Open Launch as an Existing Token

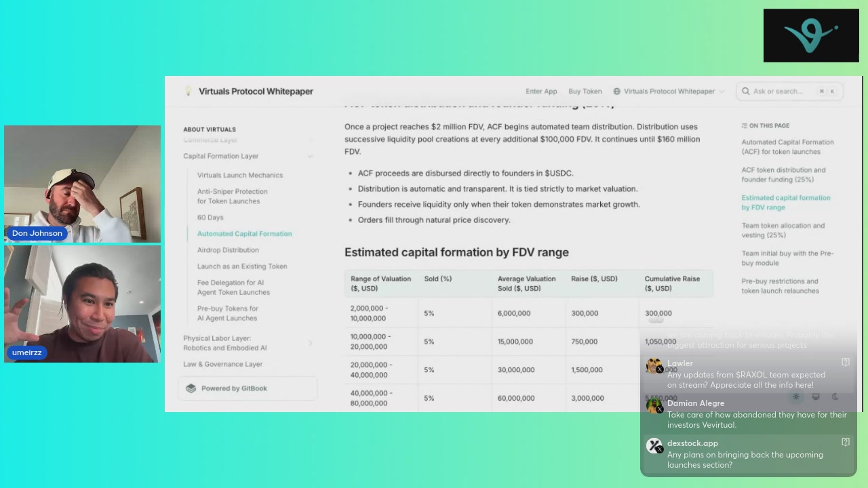242,266
